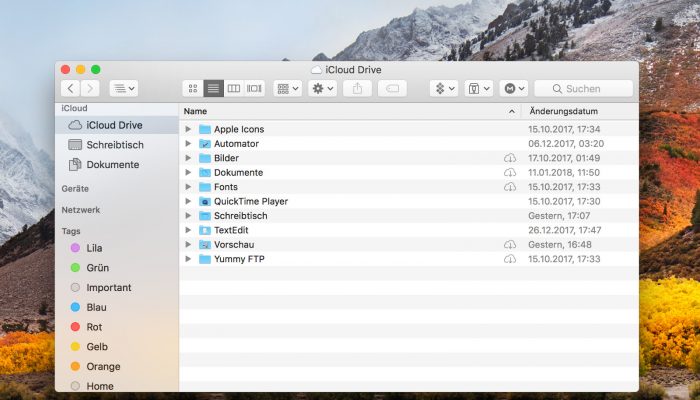The width and height of the screenshot is (700, 400).
Task: Click the QuickTime Player folder icon
Action: click(205, 201)
